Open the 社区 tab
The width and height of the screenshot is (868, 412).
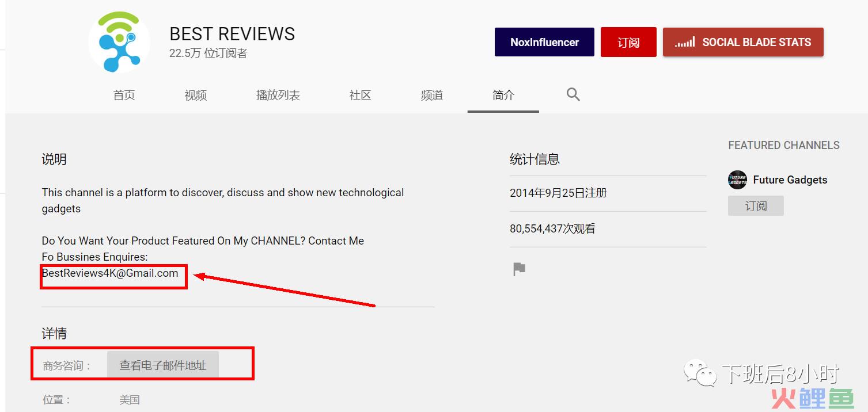[x=360, y=96]
